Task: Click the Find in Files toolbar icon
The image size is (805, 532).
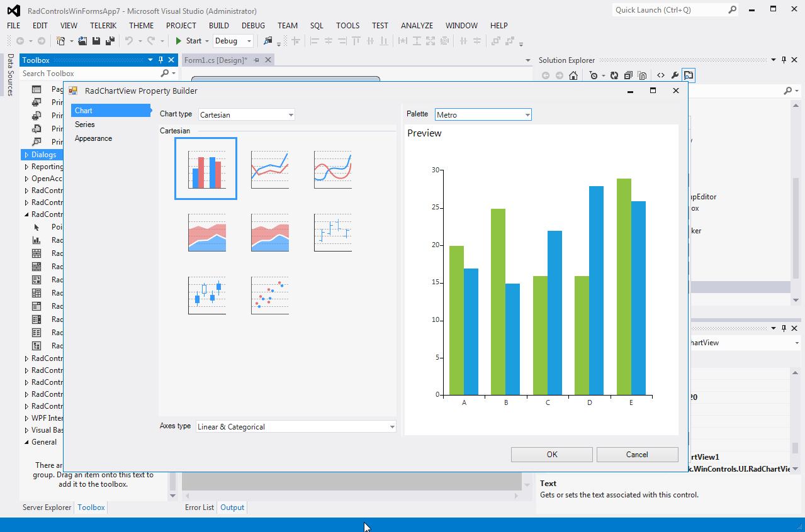Action: [x=268, y=41]
